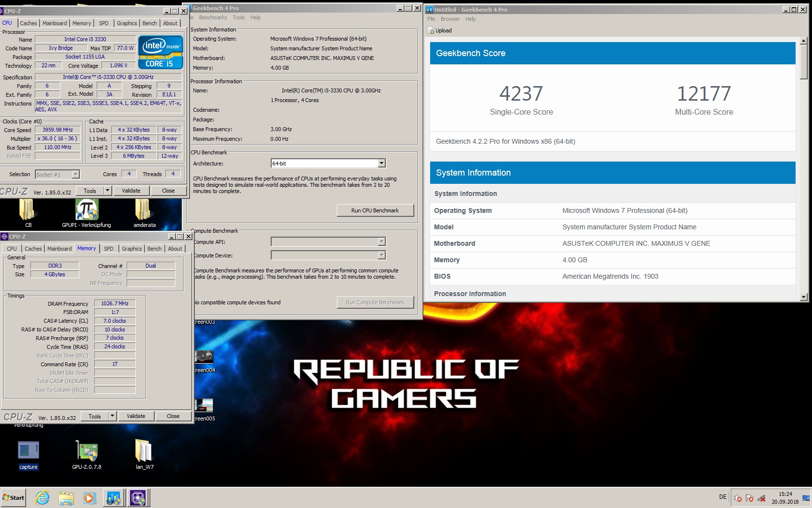Click Run CPU Benchmark button
This screenshot has width=812, height=508.
[375, 210]
